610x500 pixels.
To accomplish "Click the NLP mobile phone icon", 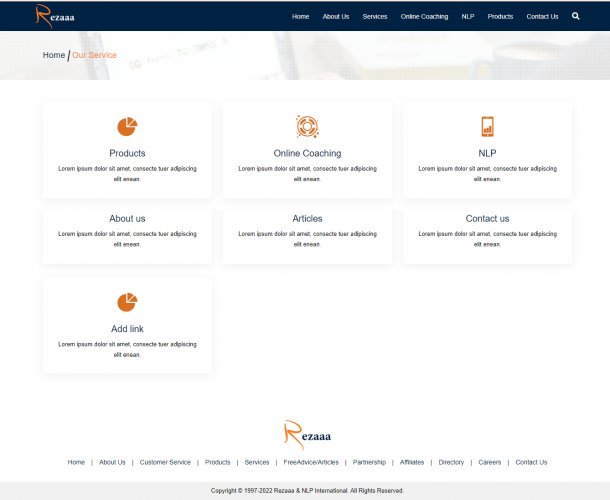I will pos(487,126).
